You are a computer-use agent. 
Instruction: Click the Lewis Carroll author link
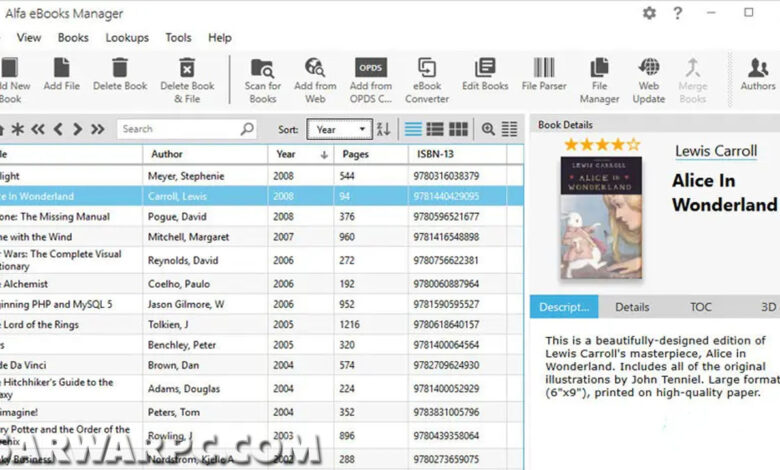716,151
